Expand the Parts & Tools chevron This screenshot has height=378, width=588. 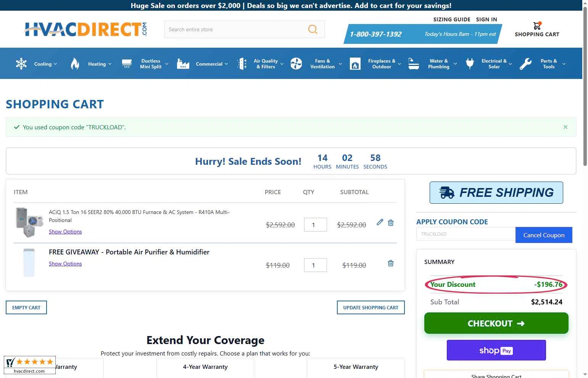coord(564,64)
